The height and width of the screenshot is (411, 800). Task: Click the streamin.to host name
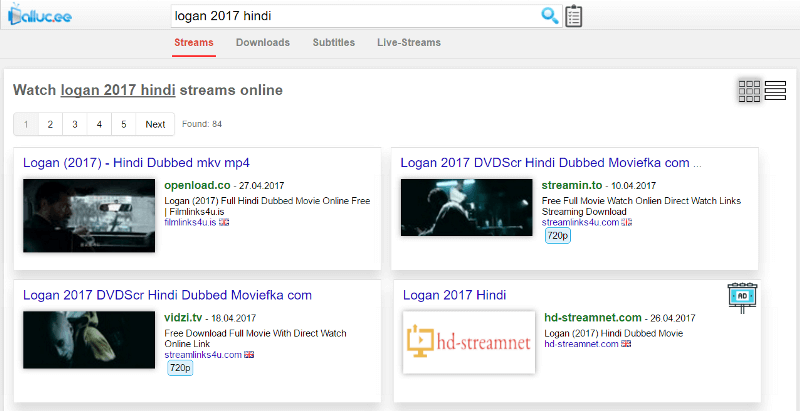tap(572, 185)
